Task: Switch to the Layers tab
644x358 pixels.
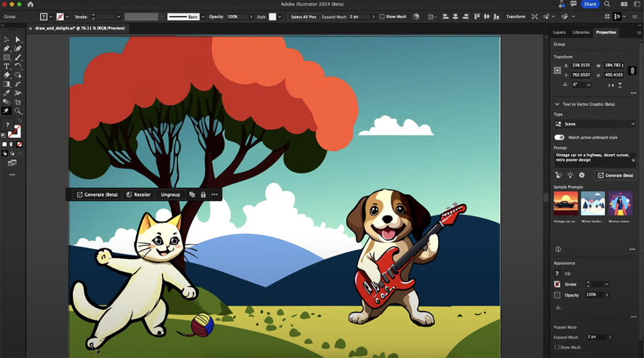Action: (x=559, y=32)
